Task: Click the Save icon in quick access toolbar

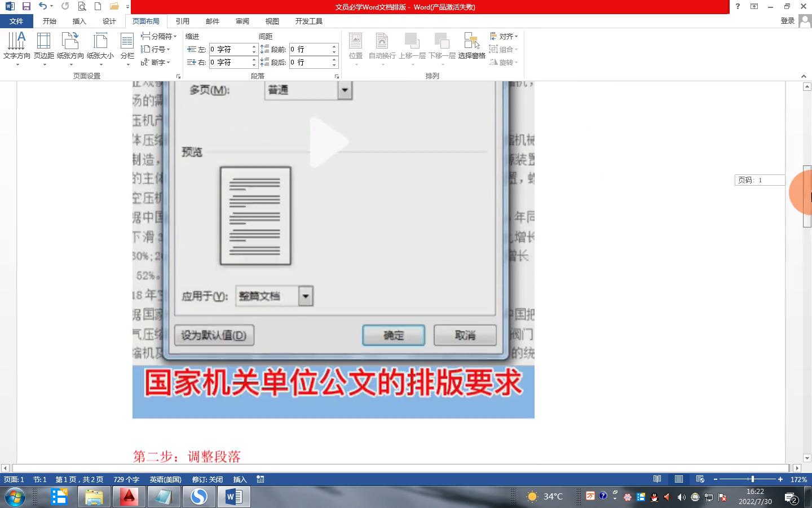Action: (x=26, y=6)
